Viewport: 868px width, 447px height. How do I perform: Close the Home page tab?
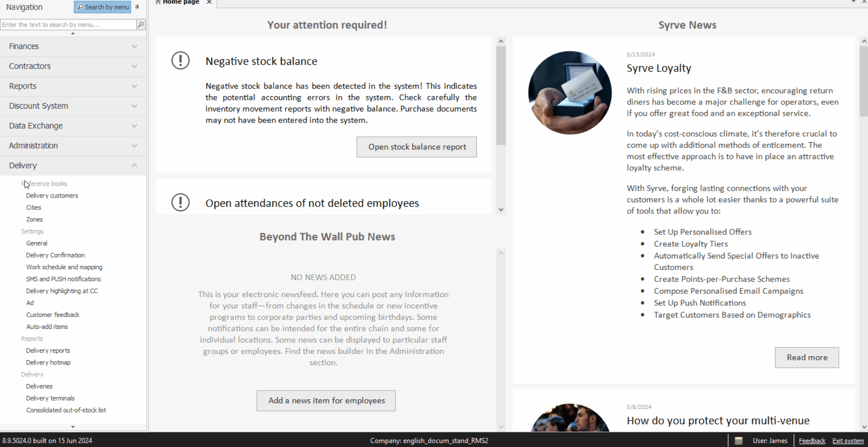tap(209, 2)
